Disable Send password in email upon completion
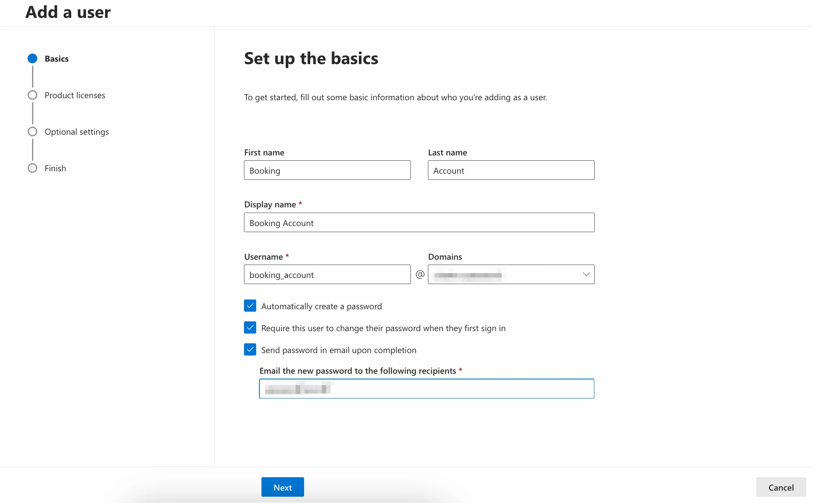829x504 pixels. [250, 350]
